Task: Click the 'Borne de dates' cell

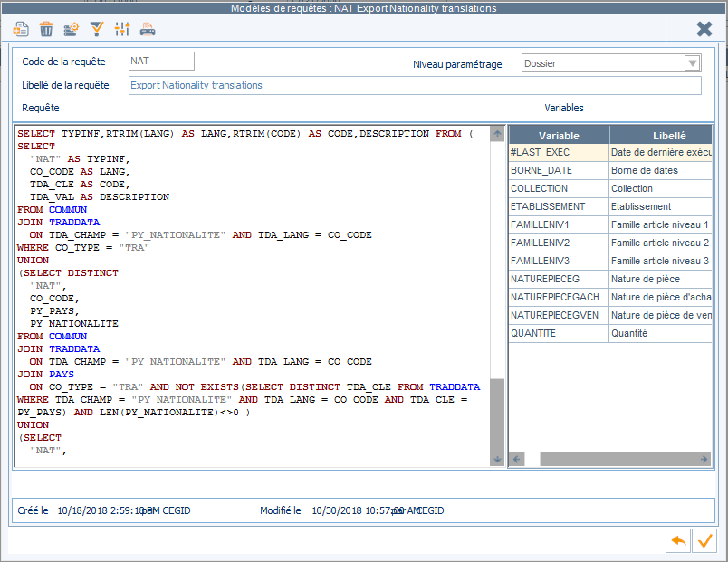Action: [x=661, y=171]
